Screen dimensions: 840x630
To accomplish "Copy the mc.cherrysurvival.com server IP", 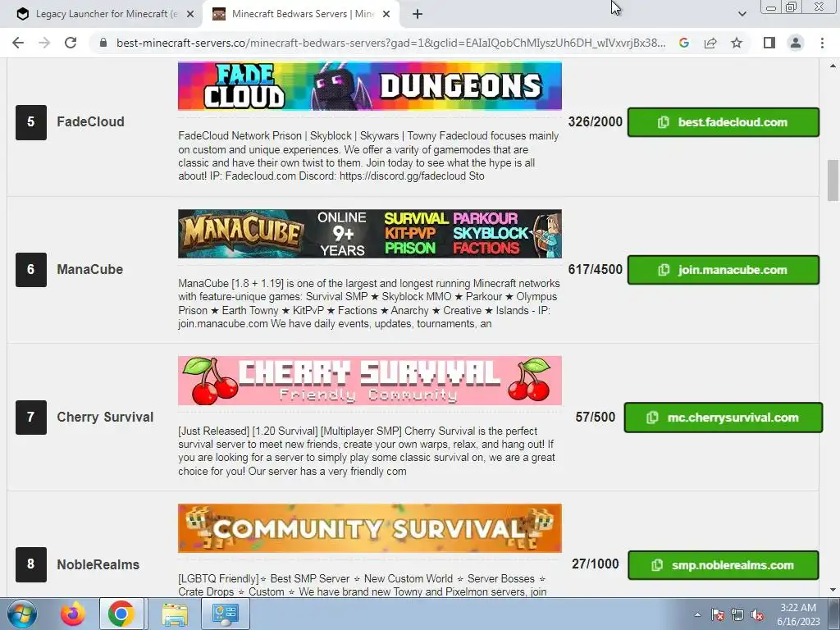I will [724, 418].
